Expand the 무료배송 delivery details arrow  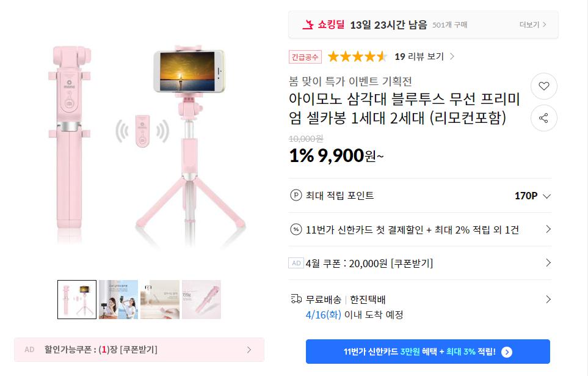coord(548,300)
